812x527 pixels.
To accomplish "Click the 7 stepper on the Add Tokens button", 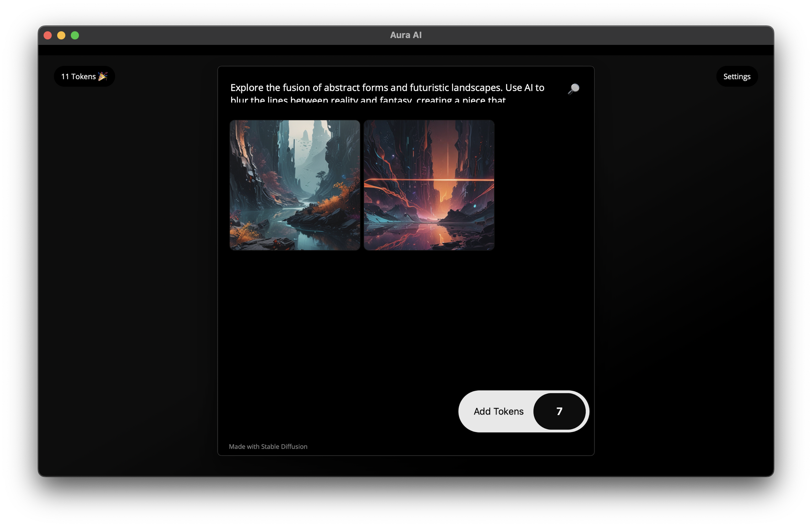I will pyautogui.click(x=558, y=411).
